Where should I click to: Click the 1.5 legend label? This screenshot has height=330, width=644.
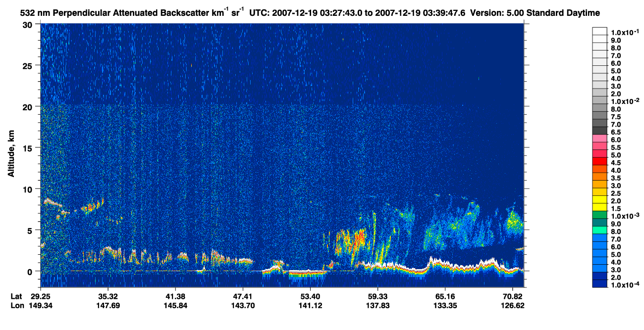pos(616,208)
